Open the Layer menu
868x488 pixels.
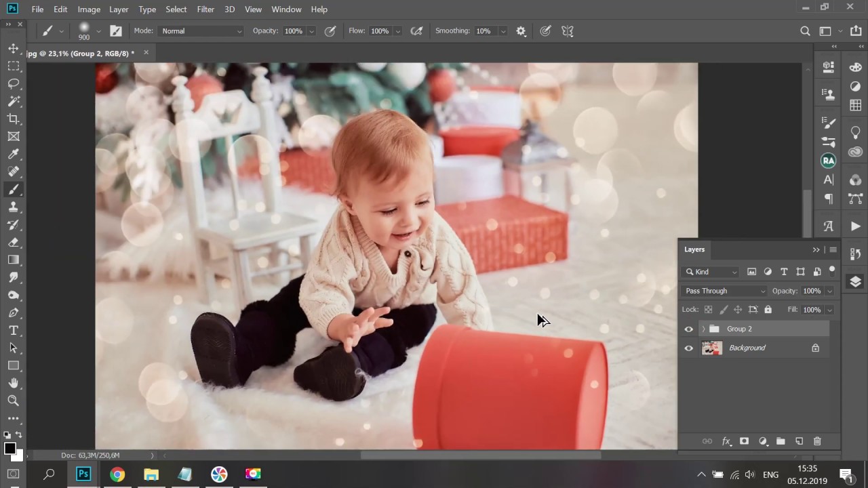[x=119, y=9]
